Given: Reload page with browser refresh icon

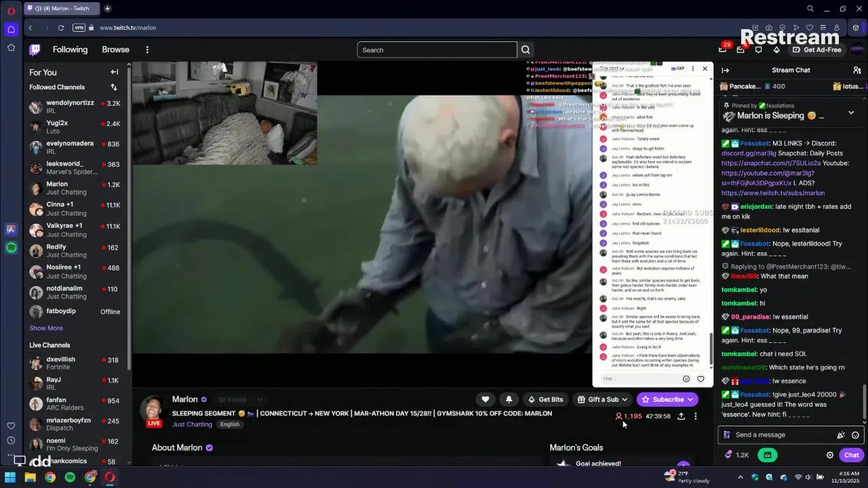Looking at the screenshot, I should (x=61, y=28).
